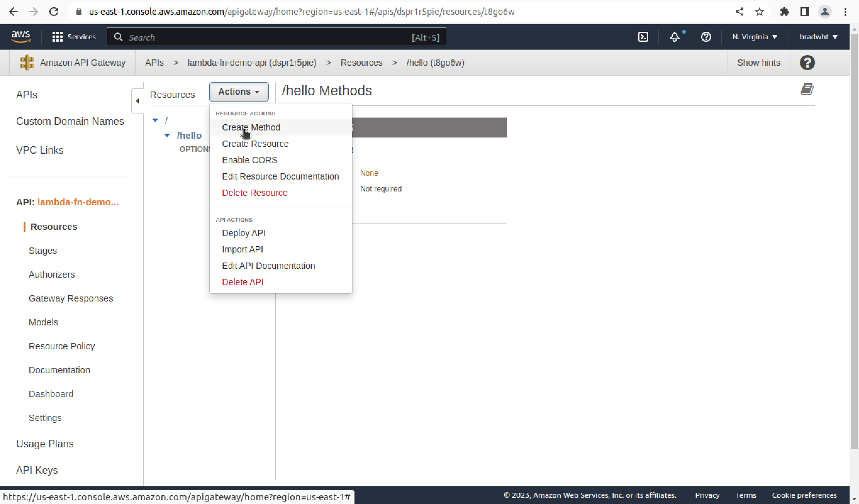Reload the browser page
859x504 pixels.
click(x=54, y=12)
